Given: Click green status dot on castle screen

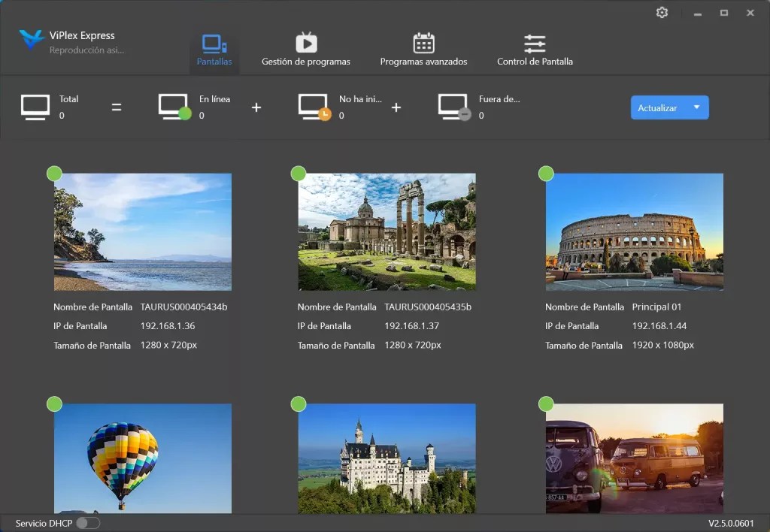Looking at the screenshot, I should (299, 404).
